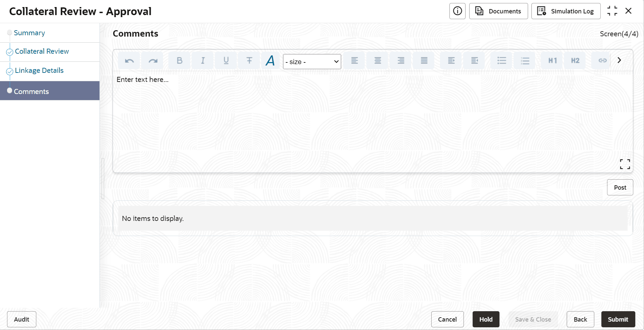Insert a bulleted list
Image resolution: width=644 pixels, height=330 pixels.
(x=501, y=61)
